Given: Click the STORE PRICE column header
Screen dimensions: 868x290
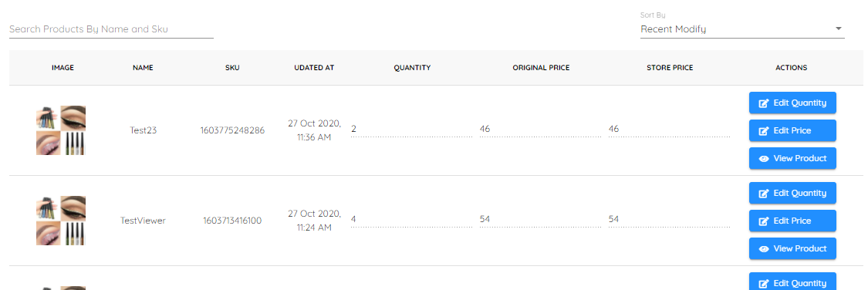Looking at the screenshot, I should pyautogui.click(x=670, y=68).
